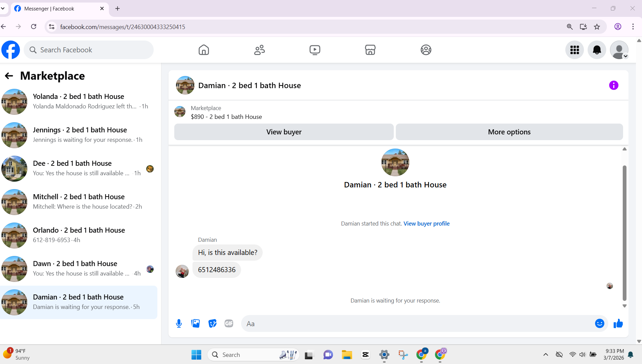
Task: Open the weather widget showing 94°F
Action: pyautogui.click(x=16, y=355)
